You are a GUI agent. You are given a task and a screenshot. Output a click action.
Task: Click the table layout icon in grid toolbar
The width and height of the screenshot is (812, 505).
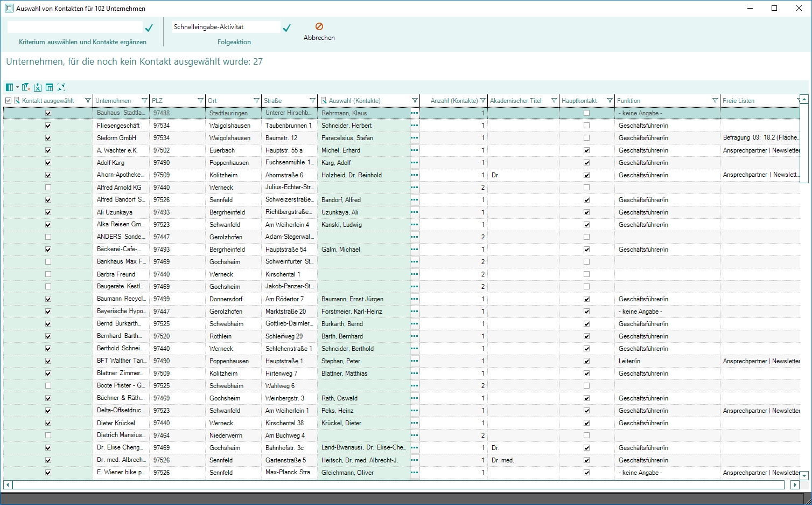pos(50,87)
